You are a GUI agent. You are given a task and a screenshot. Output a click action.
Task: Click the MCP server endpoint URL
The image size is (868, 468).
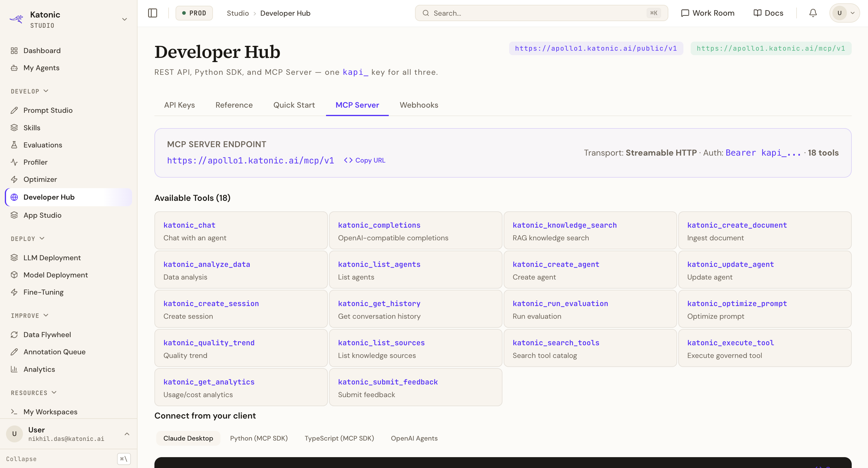(250, 160)
